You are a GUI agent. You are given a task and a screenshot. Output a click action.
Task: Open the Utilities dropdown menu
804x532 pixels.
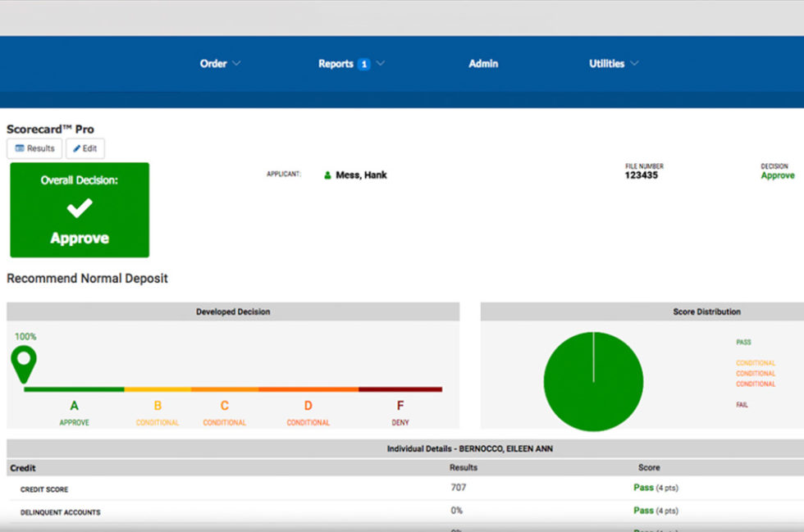click(613, 64)
